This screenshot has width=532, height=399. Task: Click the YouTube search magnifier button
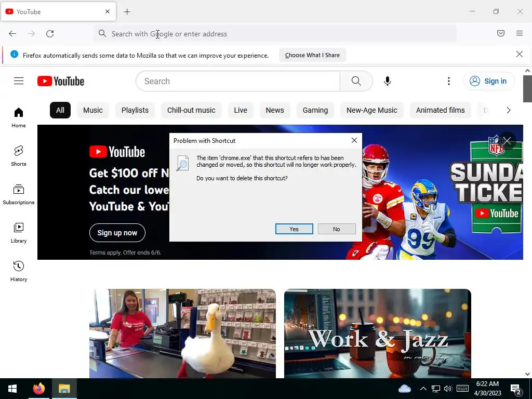point(356,81)
